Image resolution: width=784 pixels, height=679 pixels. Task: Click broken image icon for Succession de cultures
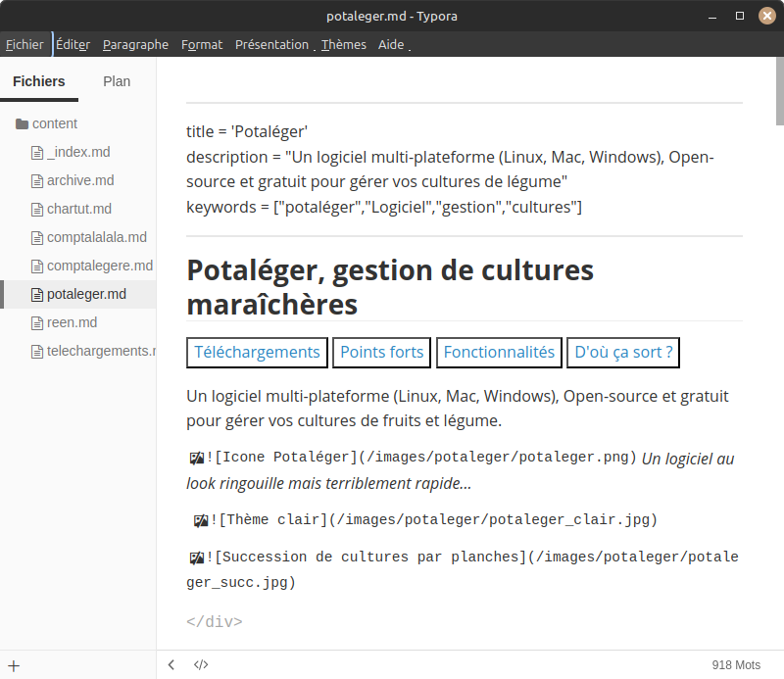(197, 558)
